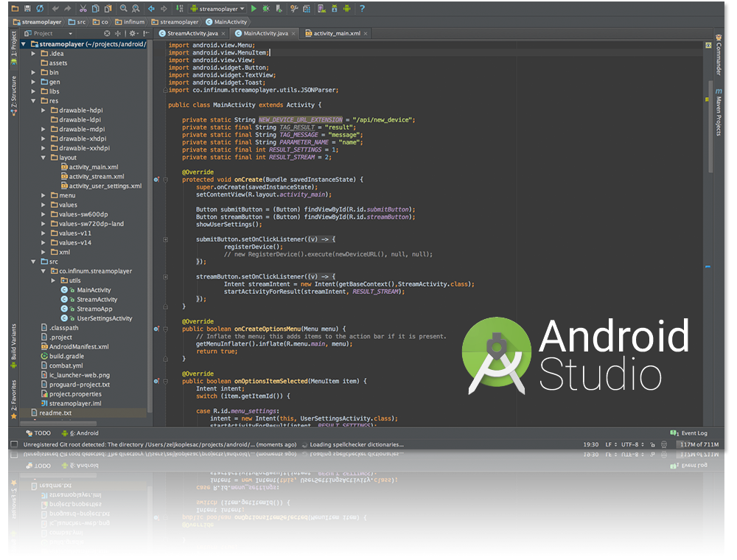This screenshot has width=737, height=560.
Task: Open the Structure side tab
Action: pyautogui.click(x=13, y=95)
